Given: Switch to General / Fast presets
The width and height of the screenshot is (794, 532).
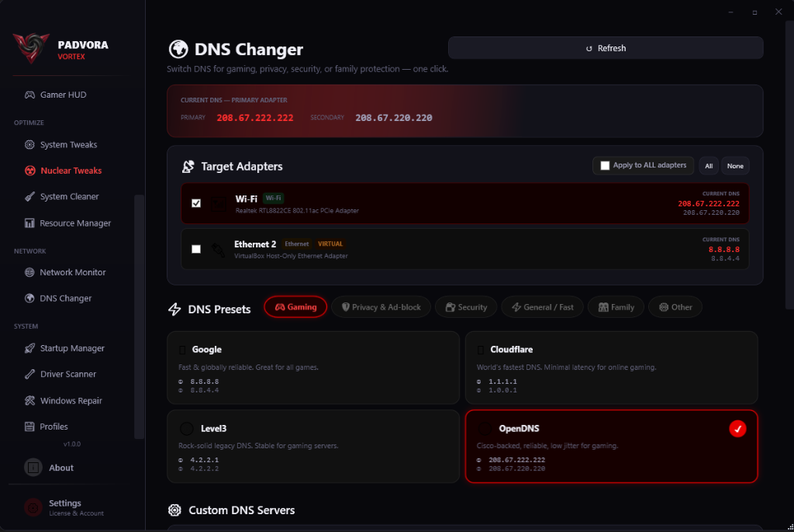Looking at the screenshot, I should [x=542, y=307].
